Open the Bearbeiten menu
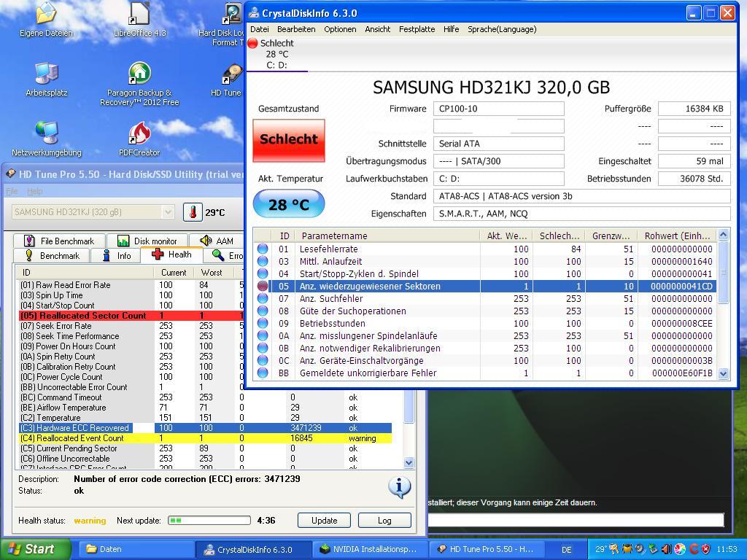747x560 pixels. [x=296, y=29]
